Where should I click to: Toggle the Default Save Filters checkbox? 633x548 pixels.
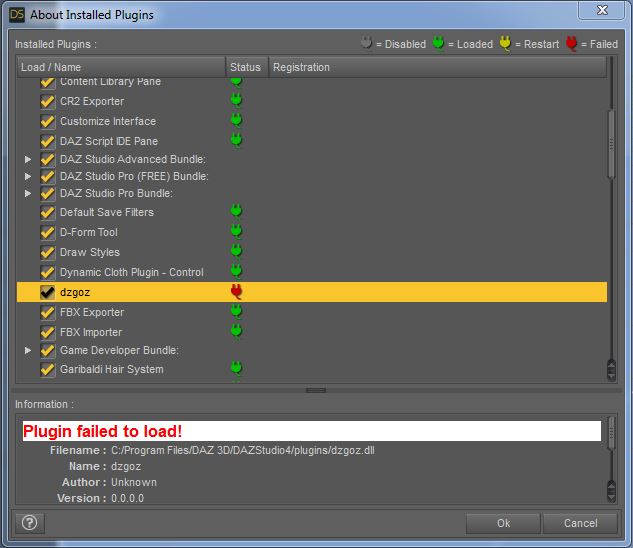coord(48,212)
